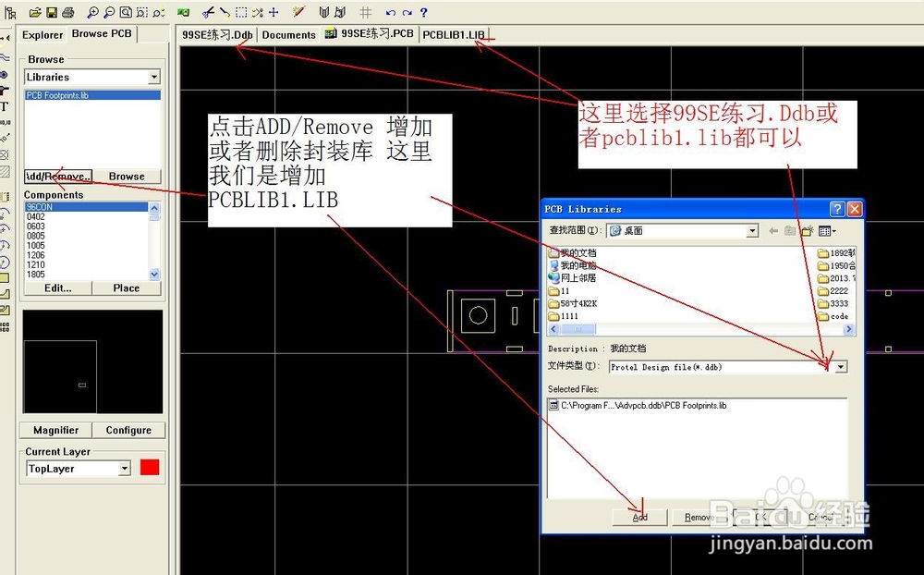Screen dimensions: 924x575
Task: Click the Add/Remove libraries button
Action: pos(57,177)
